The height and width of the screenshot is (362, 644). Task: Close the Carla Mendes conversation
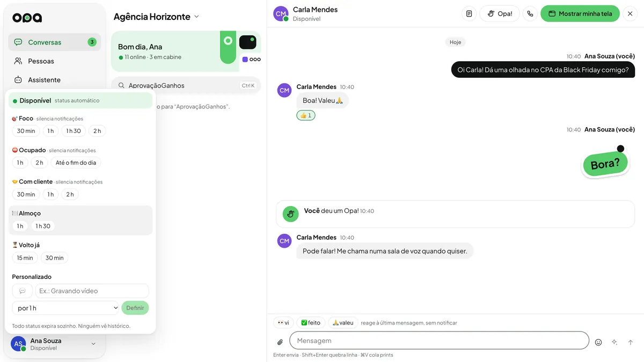(x=630, y=14)
